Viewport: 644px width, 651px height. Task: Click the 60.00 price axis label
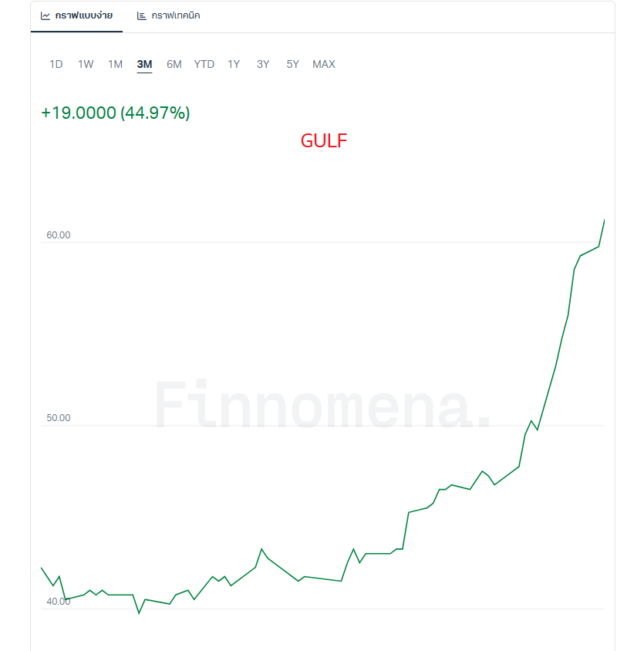(x=59, y=235)
